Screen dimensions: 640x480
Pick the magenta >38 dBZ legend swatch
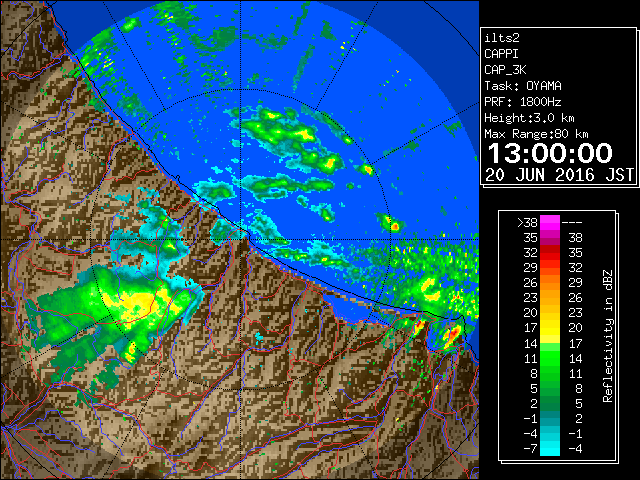[x=550, y=223]
